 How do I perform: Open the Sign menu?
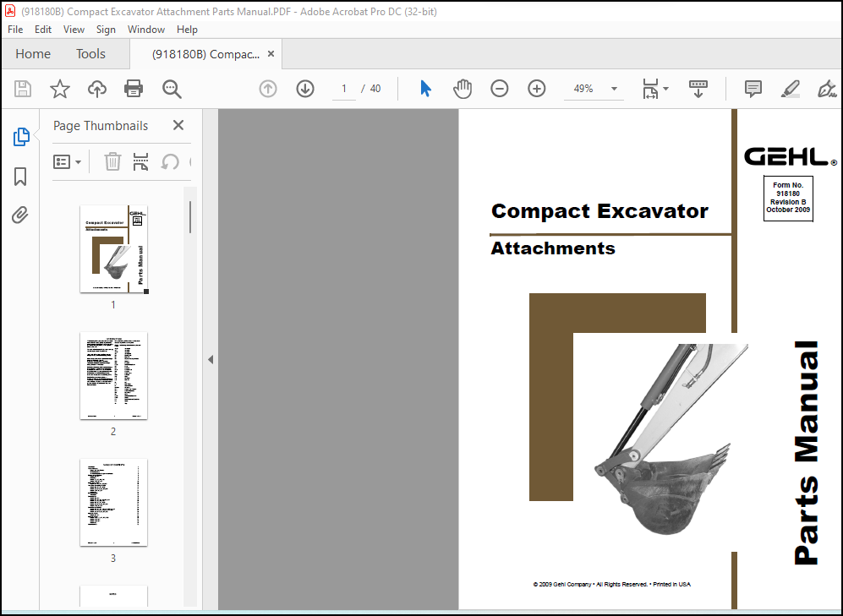tap(106, 30)
